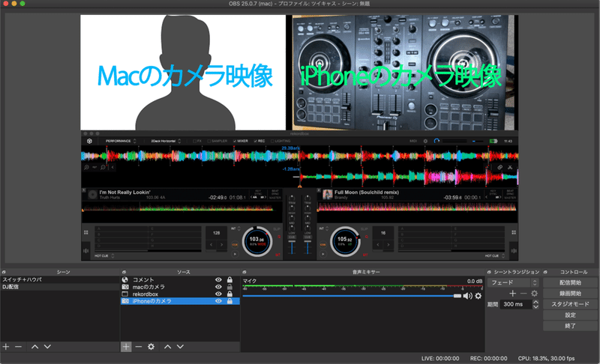The image size is (600, 364).
Task: Select the iPhoneのカメラ source row
Action: (x=180, y=301)
